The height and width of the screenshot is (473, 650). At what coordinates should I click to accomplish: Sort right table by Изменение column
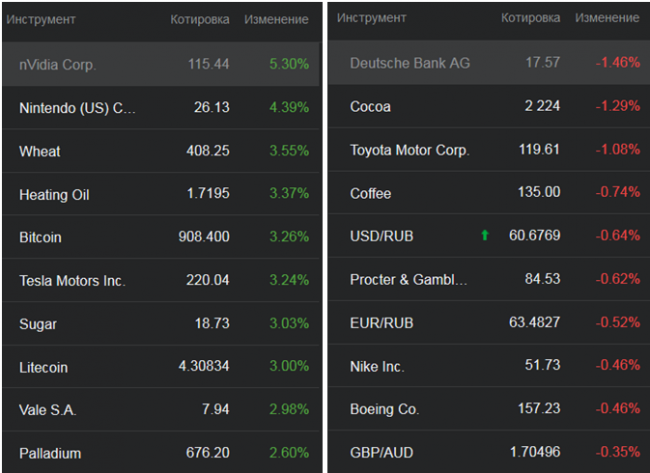coord(607,18)
